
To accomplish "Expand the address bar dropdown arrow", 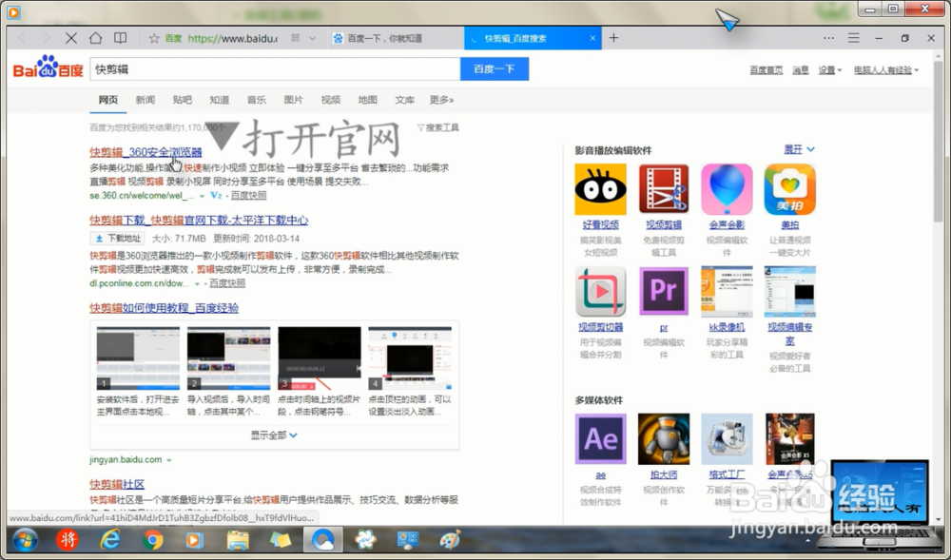I will click(x=312, y=38).
